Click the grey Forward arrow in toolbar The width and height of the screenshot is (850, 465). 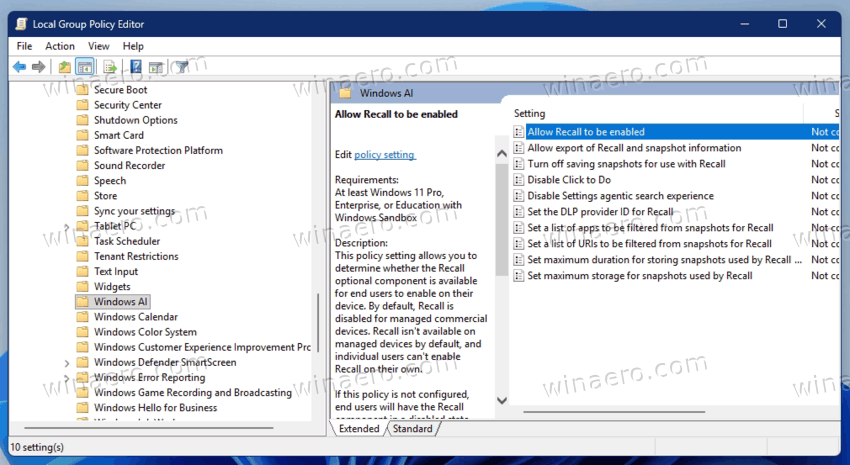pos(38,67)
